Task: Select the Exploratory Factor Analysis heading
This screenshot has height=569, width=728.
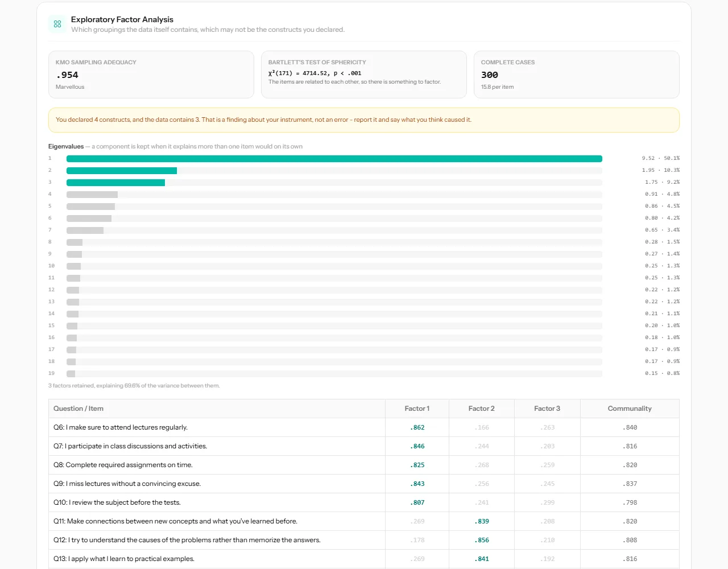Action: [122, 19]
